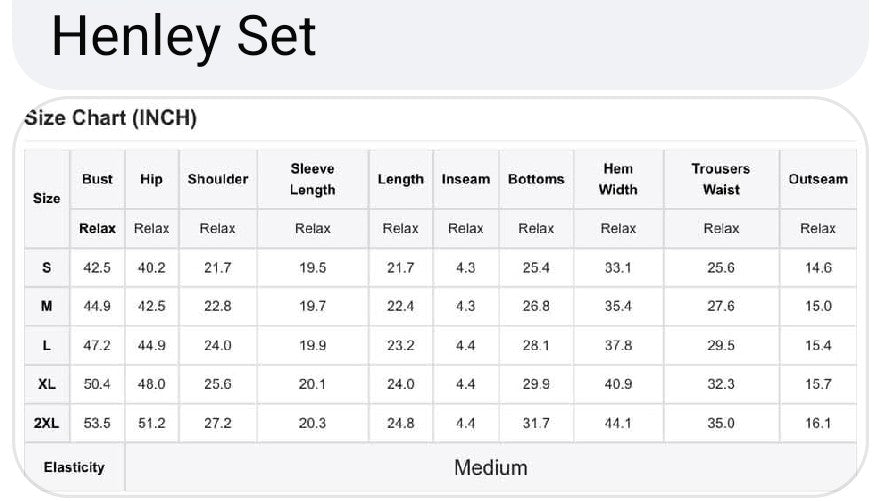The image size is (886, 501).
Task: Click the 47.2 bust measurement for L
Action: (x=97, y=345)
